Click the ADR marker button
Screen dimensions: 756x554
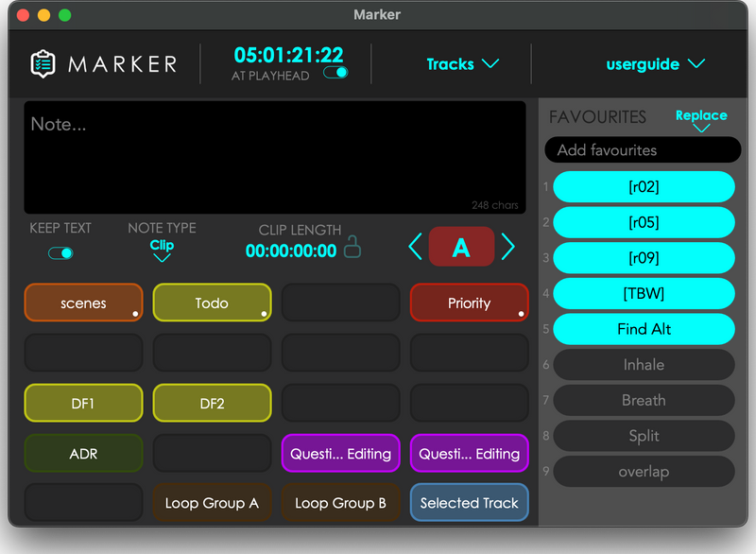point(83,453)
